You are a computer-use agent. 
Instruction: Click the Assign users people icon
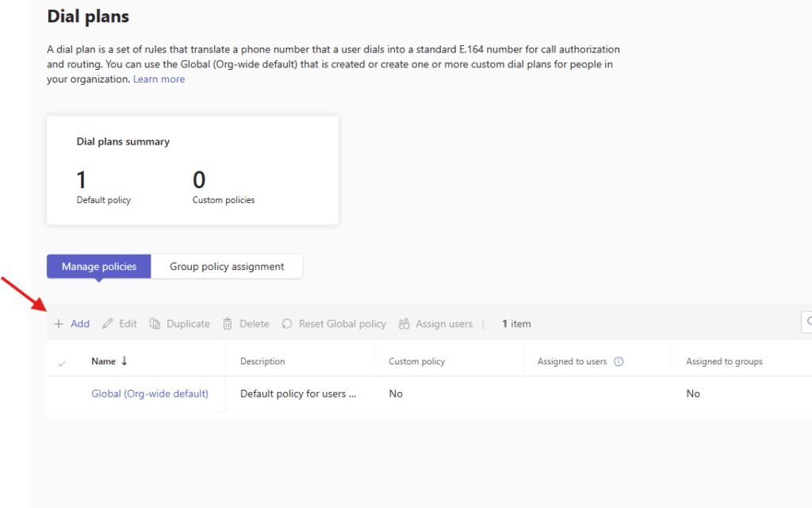[x=404, y=324]
